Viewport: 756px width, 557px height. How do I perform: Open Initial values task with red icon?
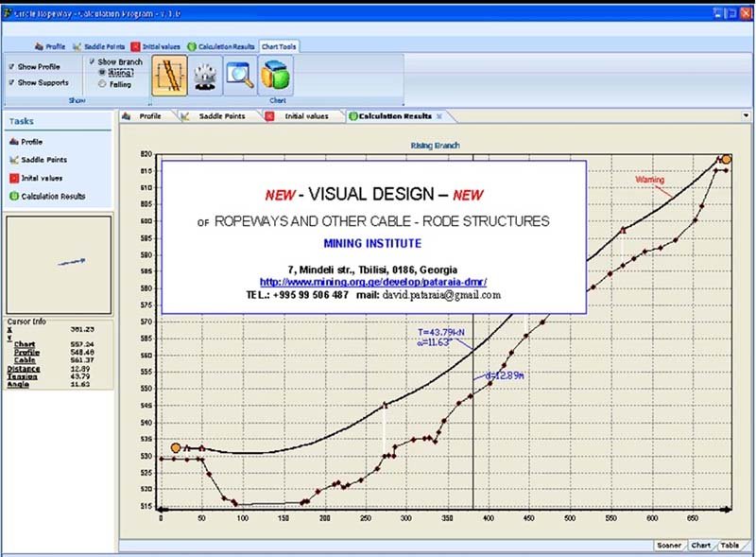36,178
